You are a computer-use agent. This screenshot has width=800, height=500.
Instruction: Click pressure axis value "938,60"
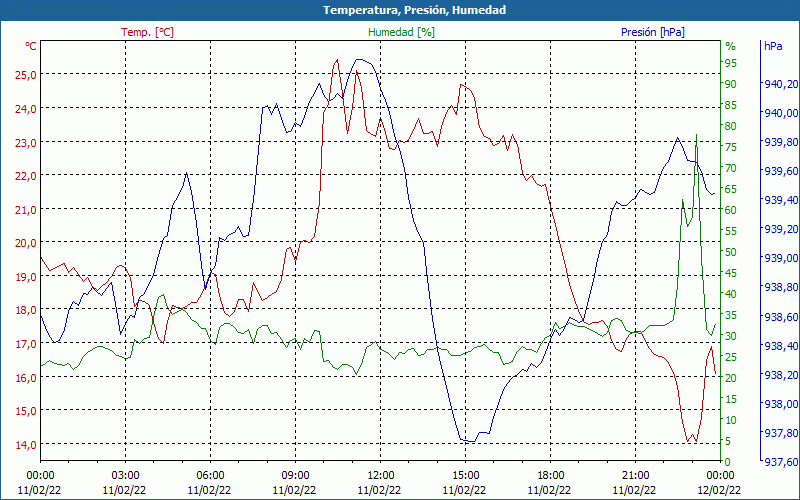(780, 317)
